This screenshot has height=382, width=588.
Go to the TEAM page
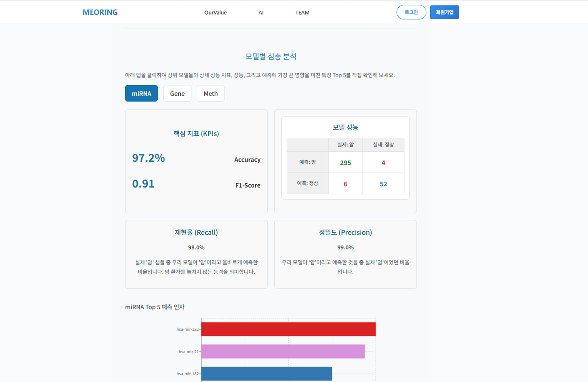(x=302, y=12)
